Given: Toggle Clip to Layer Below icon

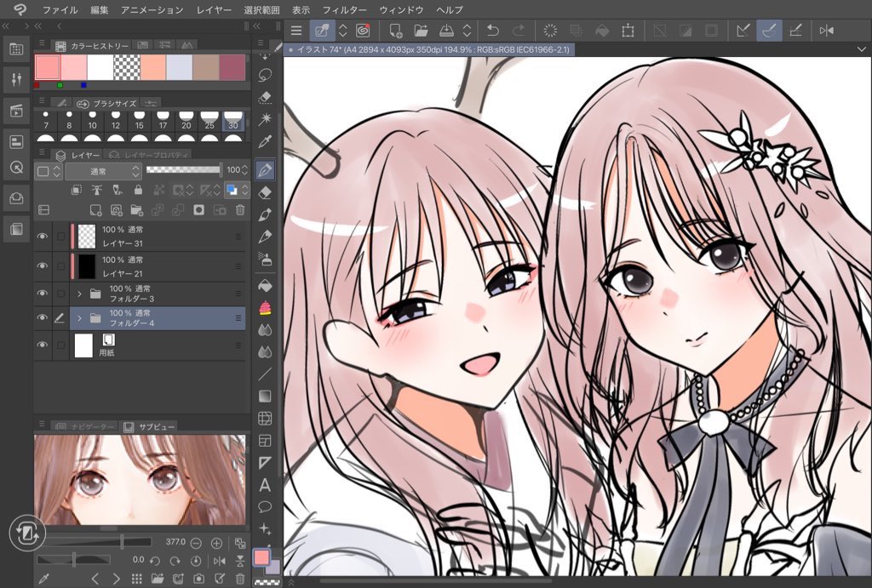Looking at the screenshot, I should point(77,190).
